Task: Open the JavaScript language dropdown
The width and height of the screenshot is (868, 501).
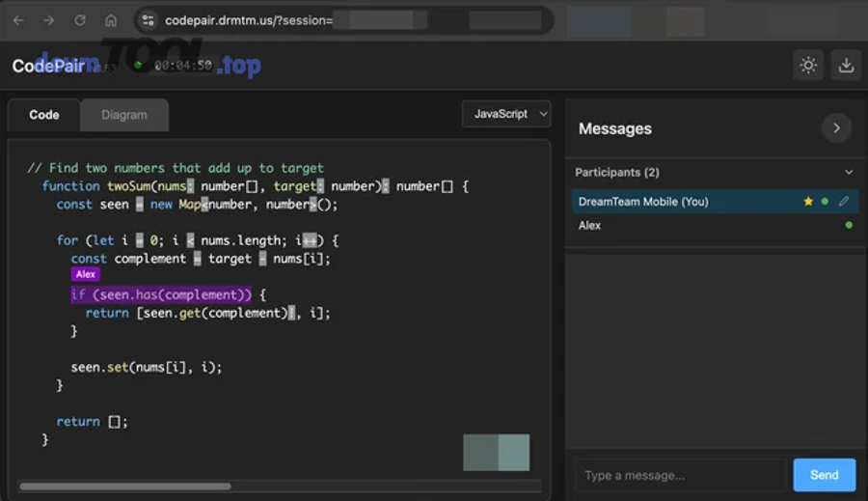Action: (506, 114)
